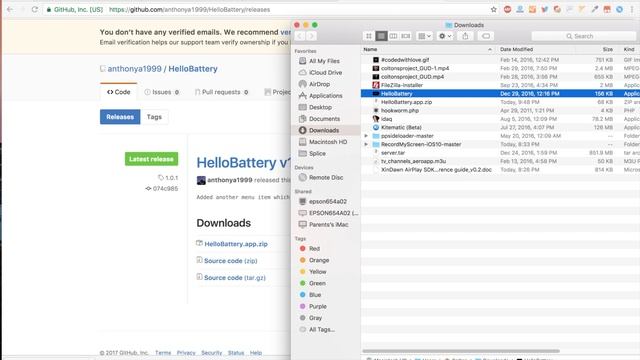Open GitHub Terms footer link
The image size is (640, 360).
coord(163,353)
